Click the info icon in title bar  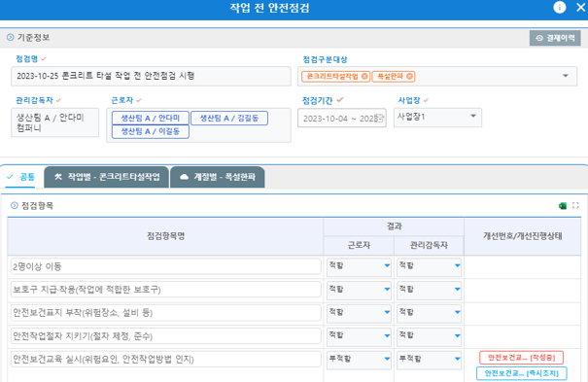click(x=559, y=7)
